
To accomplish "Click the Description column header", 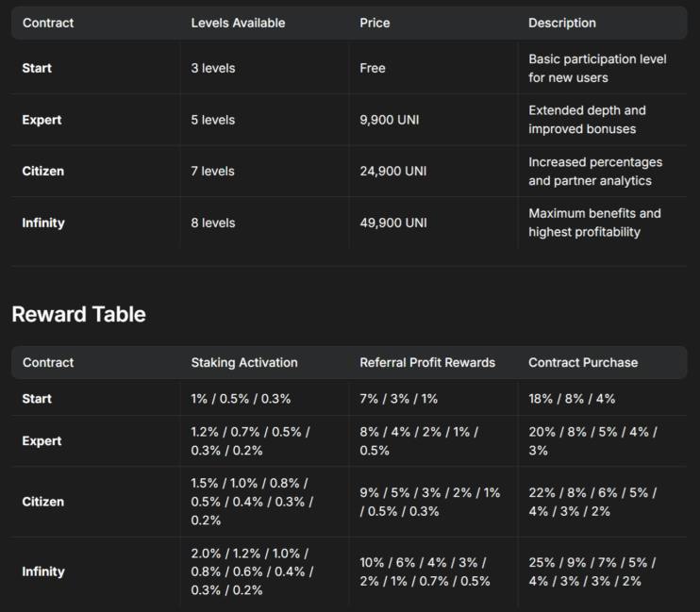I will [x=562, y=23].
